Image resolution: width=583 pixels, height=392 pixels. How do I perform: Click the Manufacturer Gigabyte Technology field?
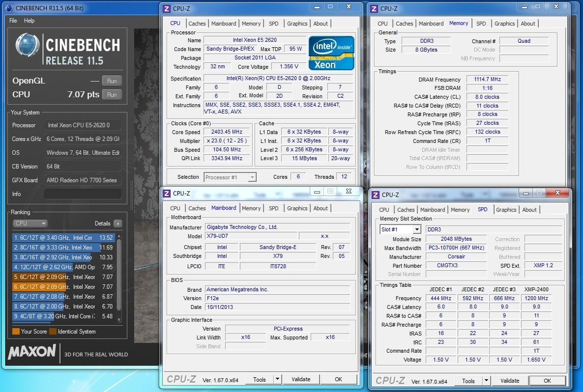coord(277,227)
